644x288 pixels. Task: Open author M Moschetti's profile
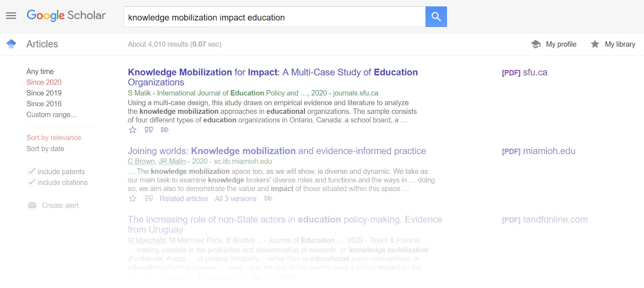pyautogui.click(x=147, y=241)
